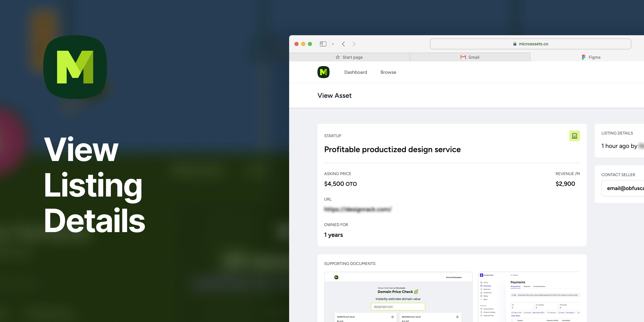This screenshot has height=322, width=644.
Task: Click the "$2,900" monthly revenue value
Action: click(565, 184)
